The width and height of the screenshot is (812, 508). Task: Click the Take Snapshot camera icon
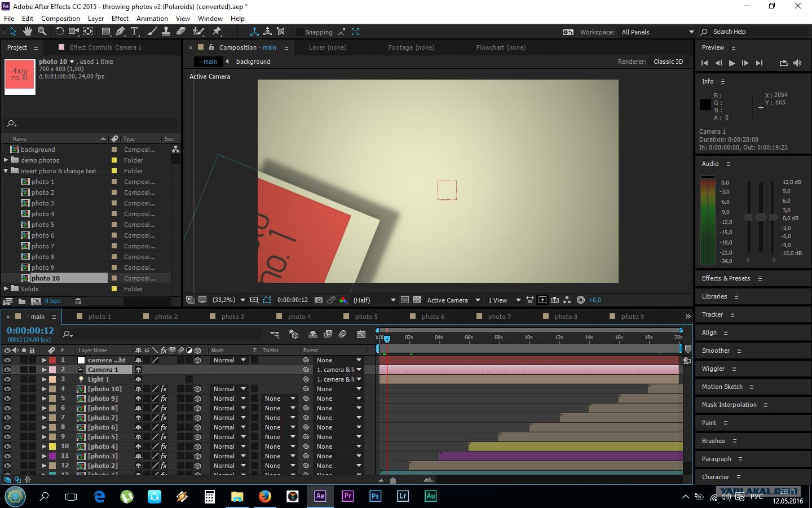319,300
